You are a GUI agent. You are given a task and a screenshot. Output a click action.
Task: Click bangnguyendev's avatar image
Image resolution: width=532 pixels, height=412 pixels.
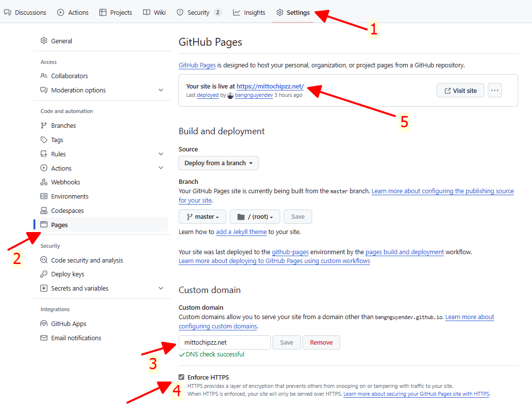(x=231, y=95)
